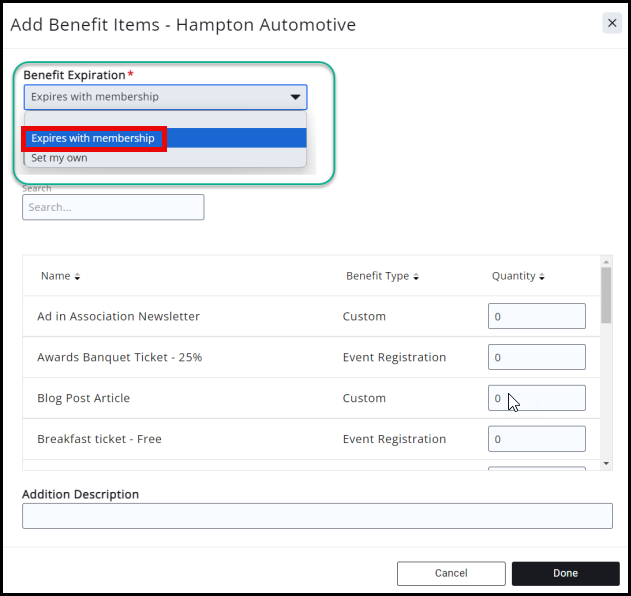Click the Search input field
Image resolution: width=631 pixels, height=596 pixels.
pyautogui.click(x=113, y=207)
